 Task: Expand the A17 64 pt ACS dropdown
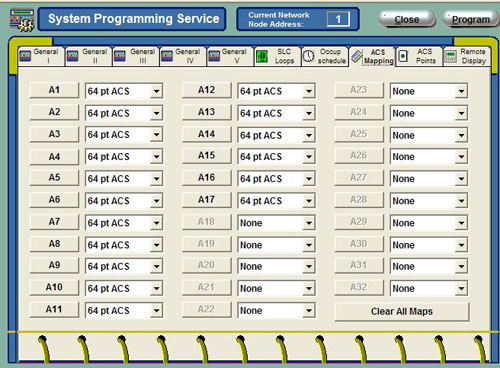[x=308, y=201]
